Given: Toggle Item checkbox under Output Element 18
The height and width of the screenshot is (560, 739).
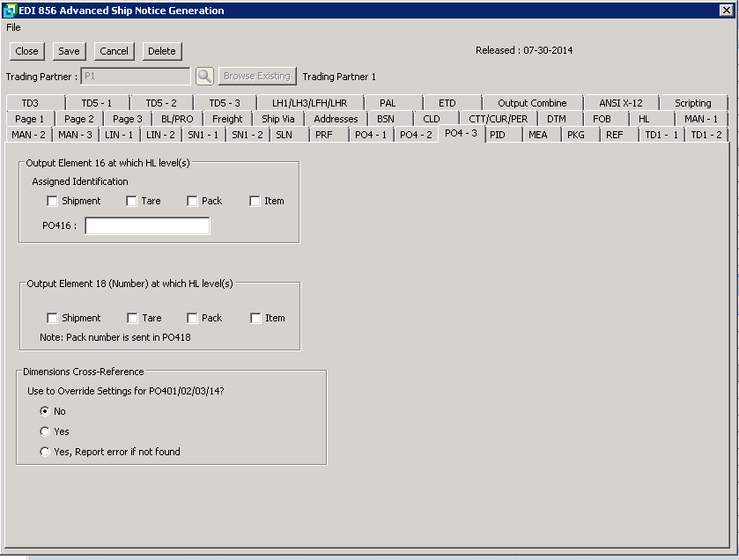Looking at the screenshot, I should [255, 318].
